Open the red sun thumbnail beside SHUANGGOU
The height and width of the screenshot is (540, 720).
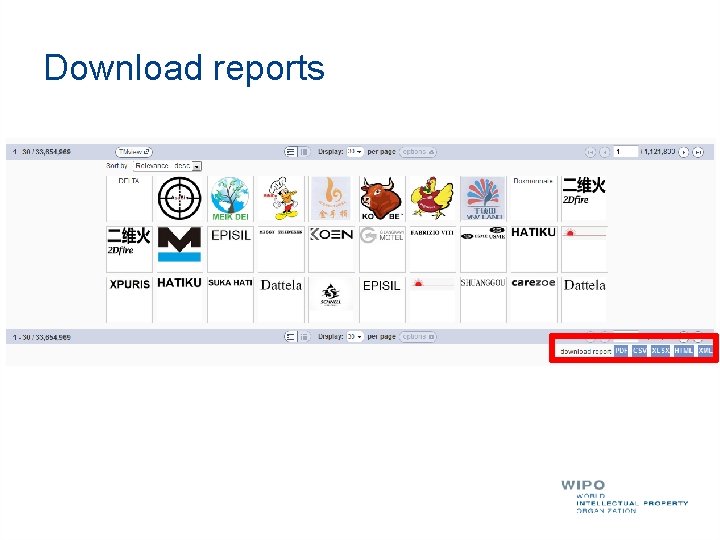(433, 299)
